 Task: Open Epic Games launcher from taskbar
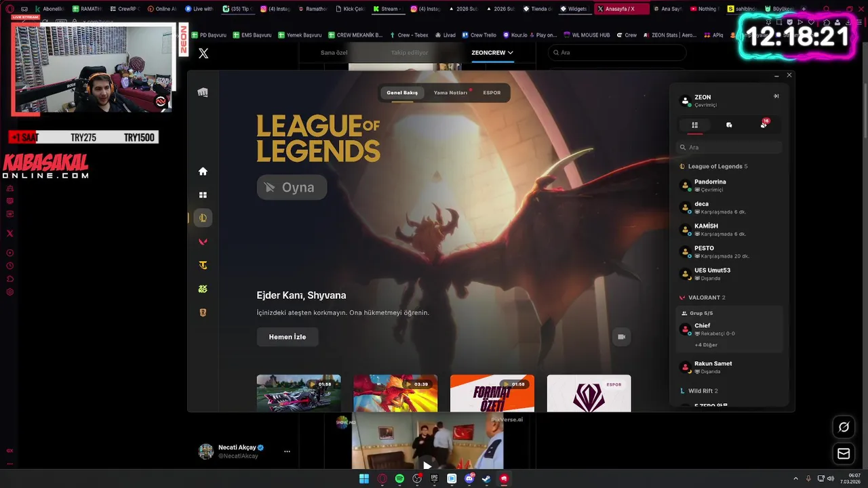coord(435,479)
